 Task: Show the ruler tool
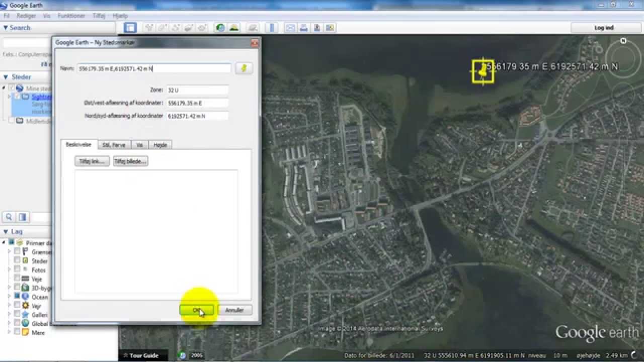click(x=272, y=28)
